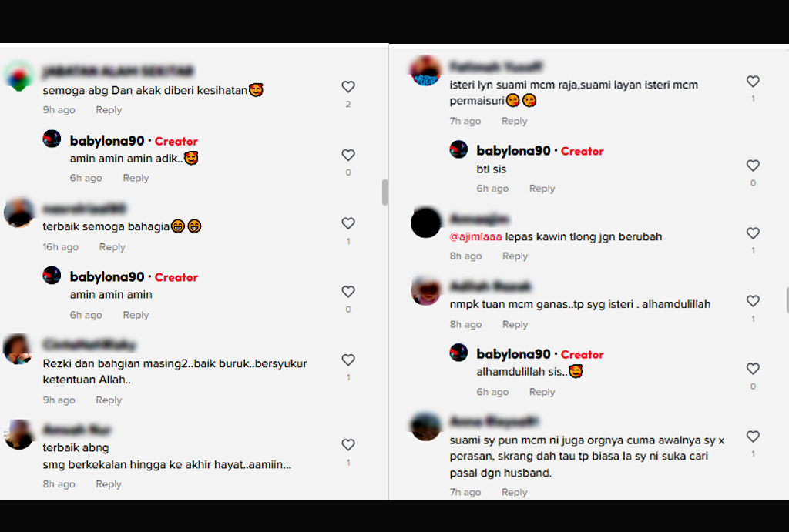
Task: Like the 'semoga abg Dan akak' comment
Action: click(348, 87)
